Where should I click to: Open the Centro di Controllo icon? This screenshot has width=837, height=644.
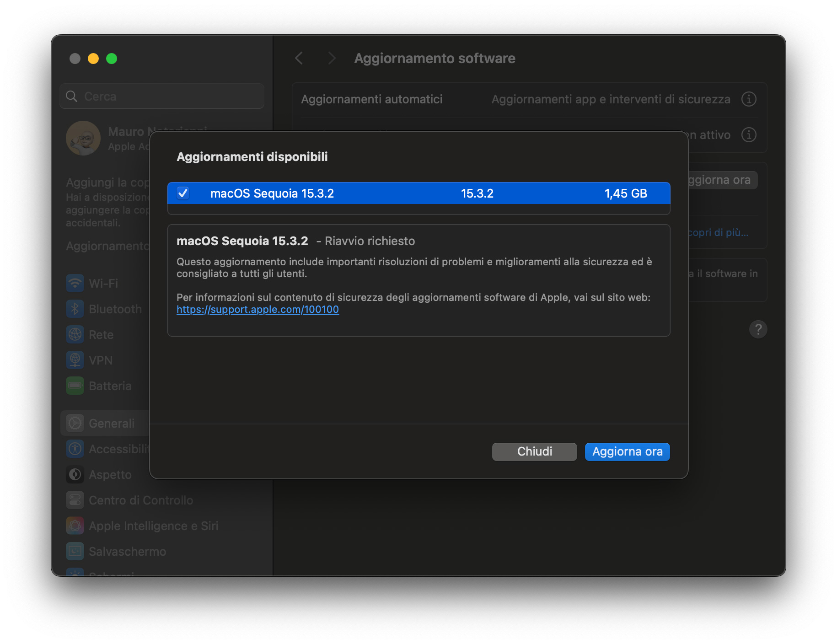tap(75, 500)
